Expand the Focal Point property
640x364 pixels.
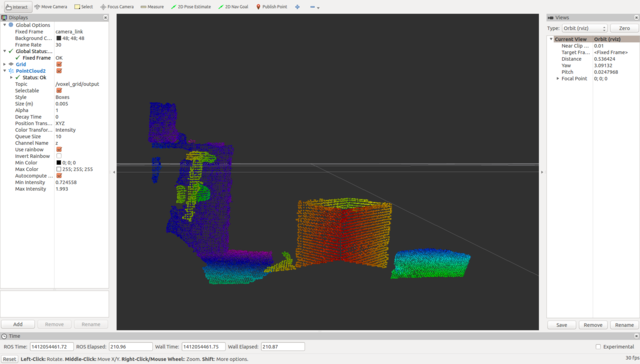(x=558, y=78)
